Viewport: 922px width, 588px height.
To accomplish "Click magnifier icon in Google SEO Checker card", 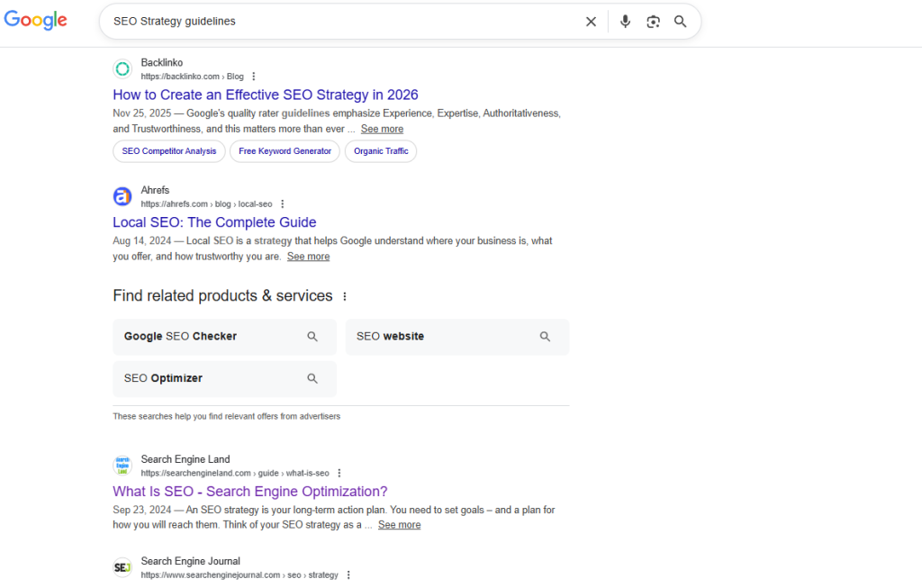I will click(312, 337).
